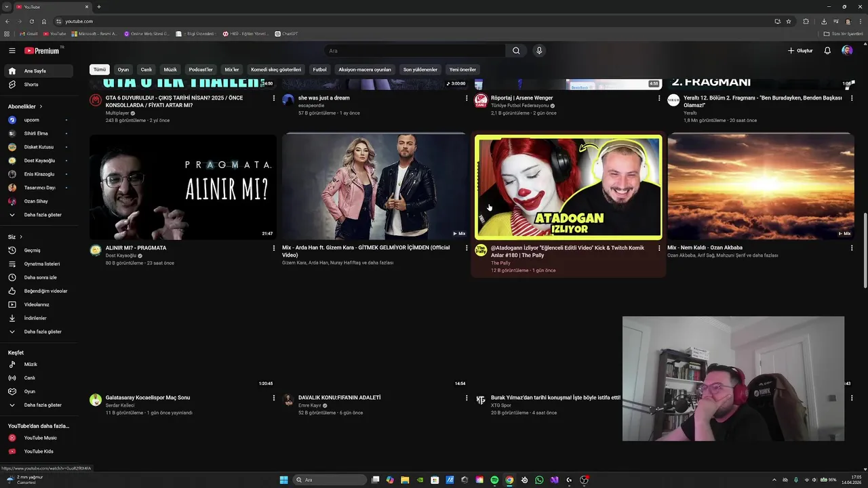Viewport: 868px width, 488px height.
Task: Click the page vertical scrollbar
Action: (865, 251)
